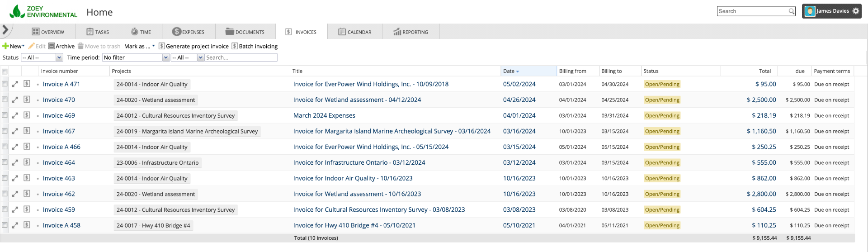Focus the top Search field

point(753,11)
